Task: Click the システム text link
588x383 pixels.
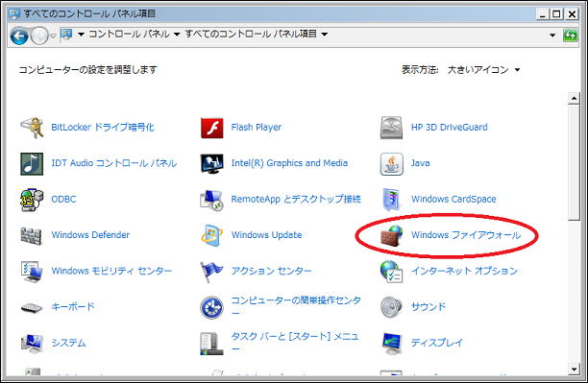Action: (68, 343)
